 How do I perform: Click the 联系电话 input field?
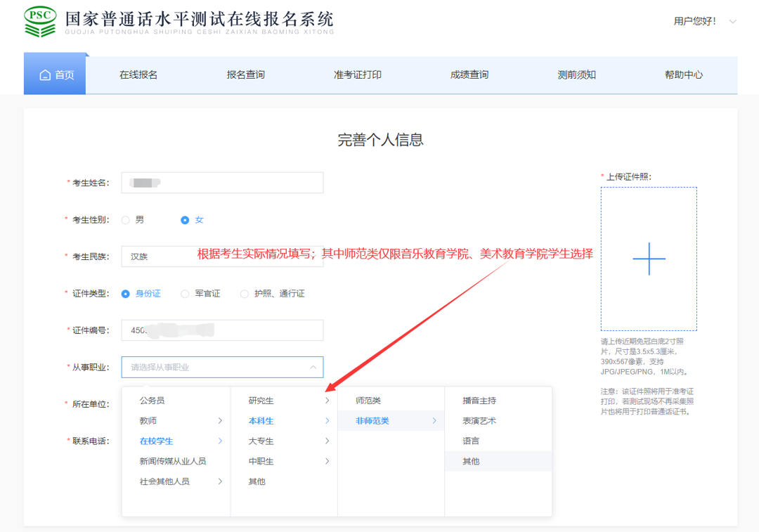pos(222,440)
